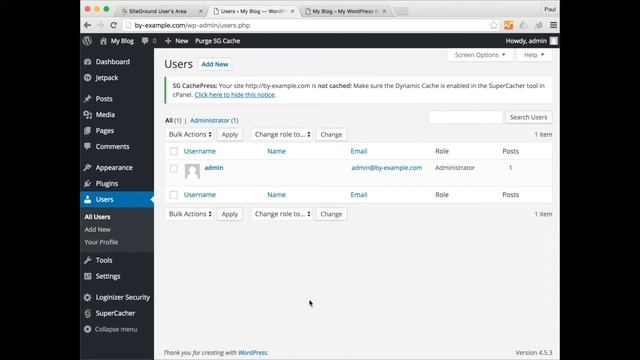Click the browser back arrow

[x=87, y=25]
